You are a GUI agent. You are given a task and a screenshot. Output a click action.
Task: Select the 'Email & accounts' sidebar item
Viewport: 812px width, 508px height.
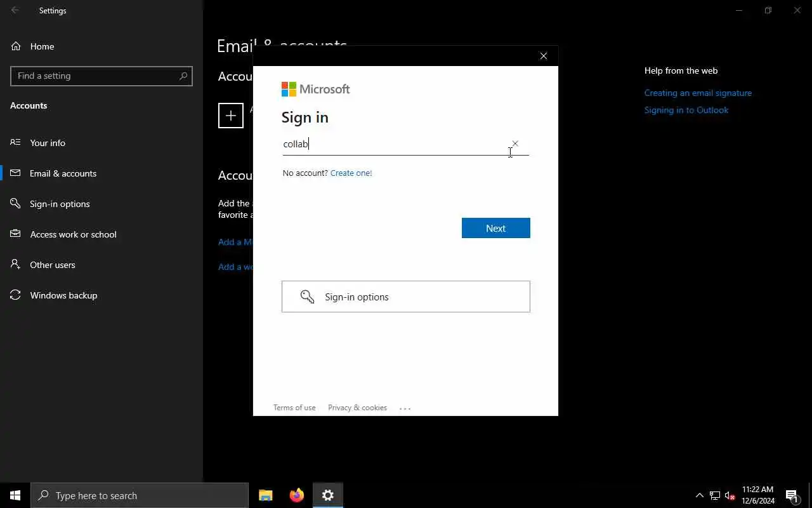(x=101, y=173)
